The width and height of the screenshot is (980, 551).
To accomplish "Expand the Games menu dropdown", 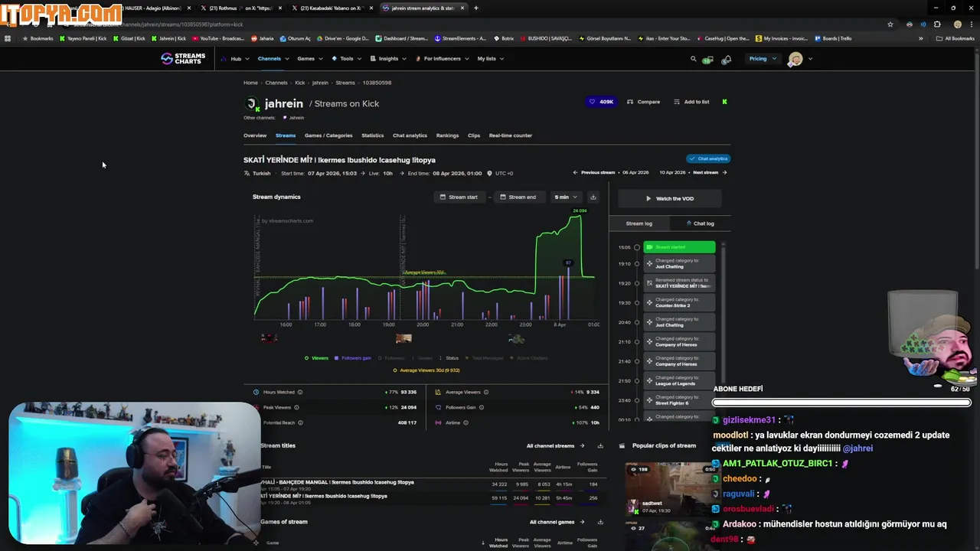I will click(x=310, y=59).
